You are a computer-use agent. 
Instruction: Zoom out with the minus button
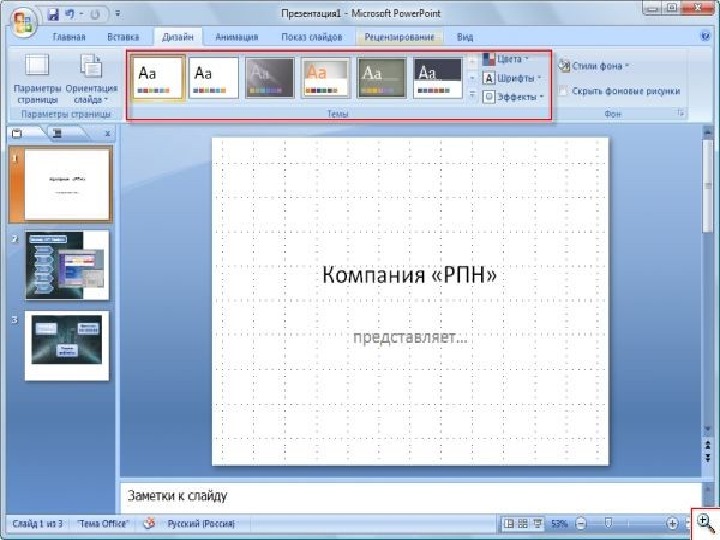tap(581, 523)
